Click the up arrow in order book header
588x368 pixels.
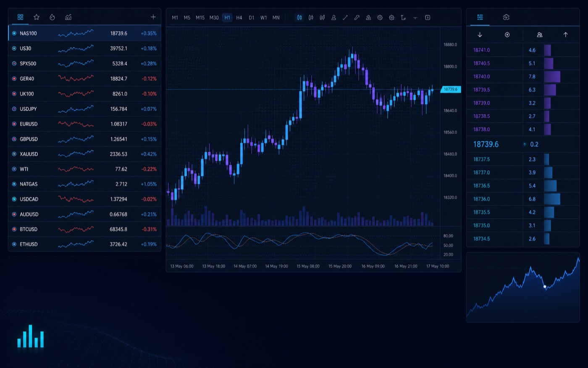click(x=565, y=35)
